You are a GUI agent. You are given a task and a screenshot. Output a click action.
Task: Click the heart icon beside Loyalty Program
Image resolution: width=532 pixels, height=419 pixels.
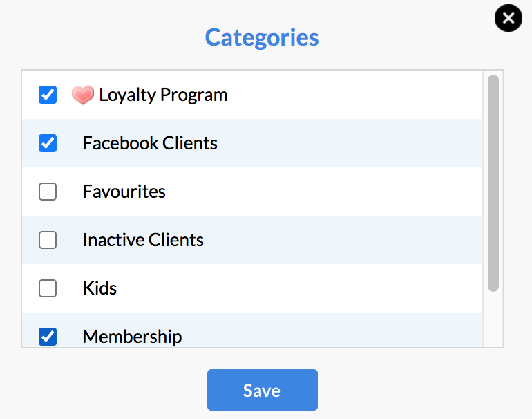click(83, 95)
